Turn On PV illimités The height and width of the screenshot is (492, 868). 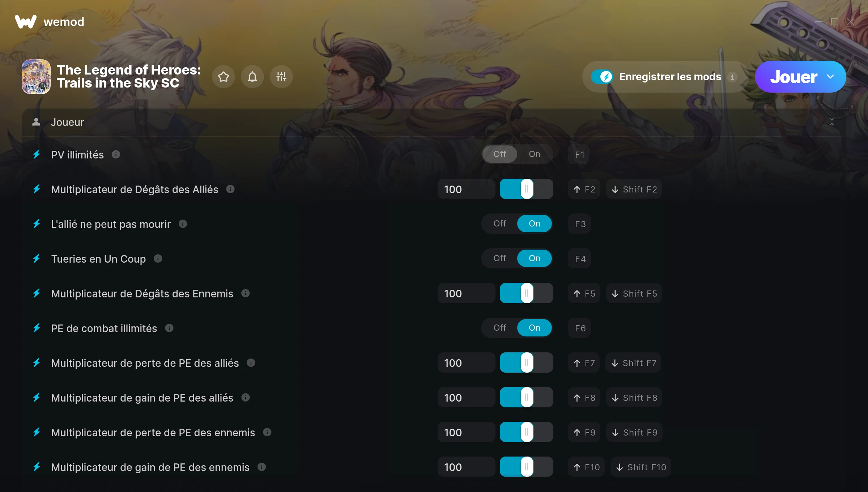click(535, 154)
